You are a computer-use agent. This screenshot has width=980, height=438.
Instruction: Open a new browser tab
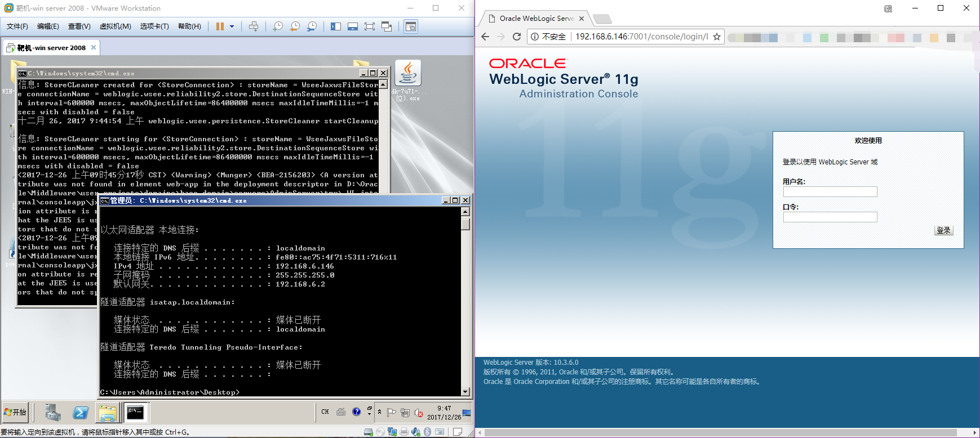602,19
